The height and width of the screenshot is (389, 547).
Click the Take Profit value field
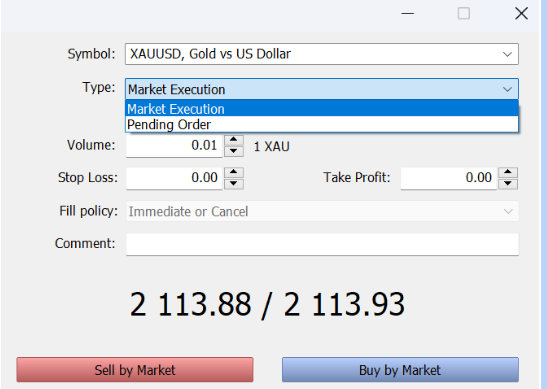[x=449, y=178]
